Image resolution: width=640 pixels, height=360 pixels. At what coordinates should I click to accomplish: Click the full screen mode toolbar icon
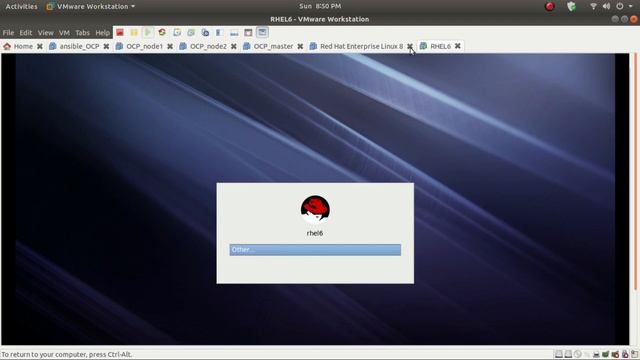pyautogui.click(x=248, y=32)
